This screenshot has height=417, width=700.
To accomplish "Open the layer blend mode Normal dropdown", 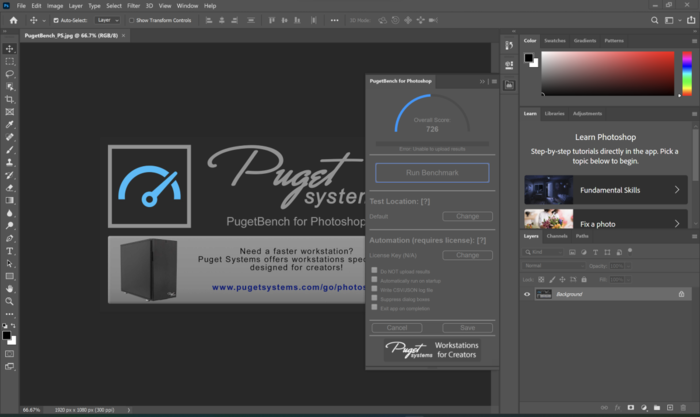I will point(554,266).
